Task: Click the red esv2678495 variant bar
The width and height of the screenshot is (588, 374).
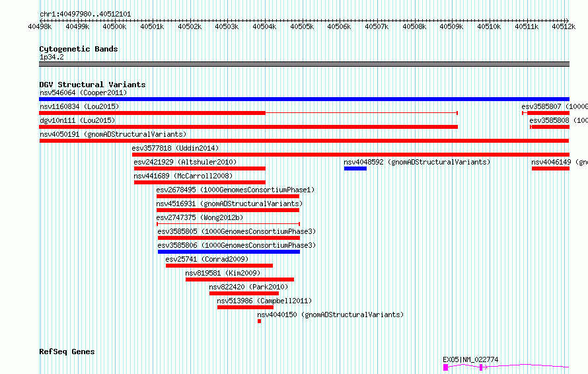Action: click(228, 196)
